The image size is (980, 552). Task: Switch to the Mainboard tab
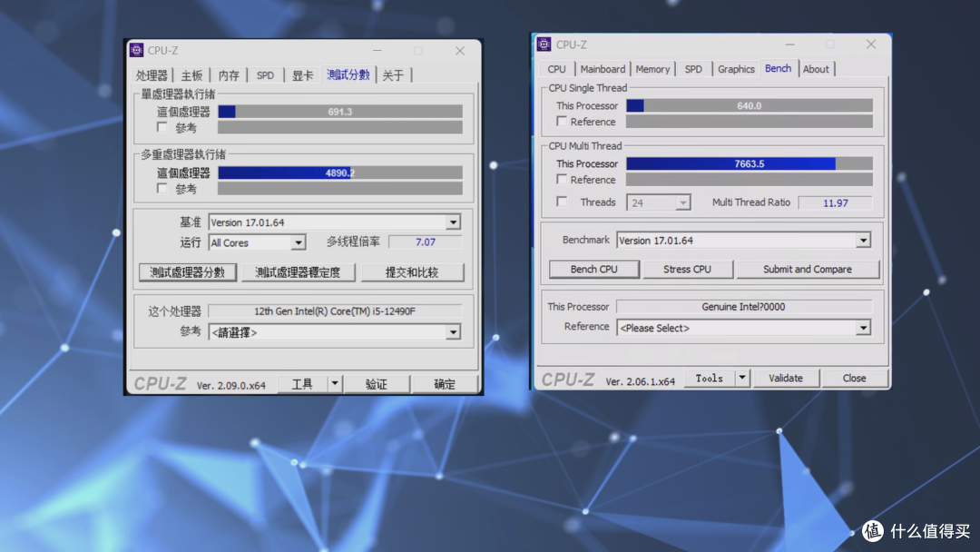[x=603, y=68]
